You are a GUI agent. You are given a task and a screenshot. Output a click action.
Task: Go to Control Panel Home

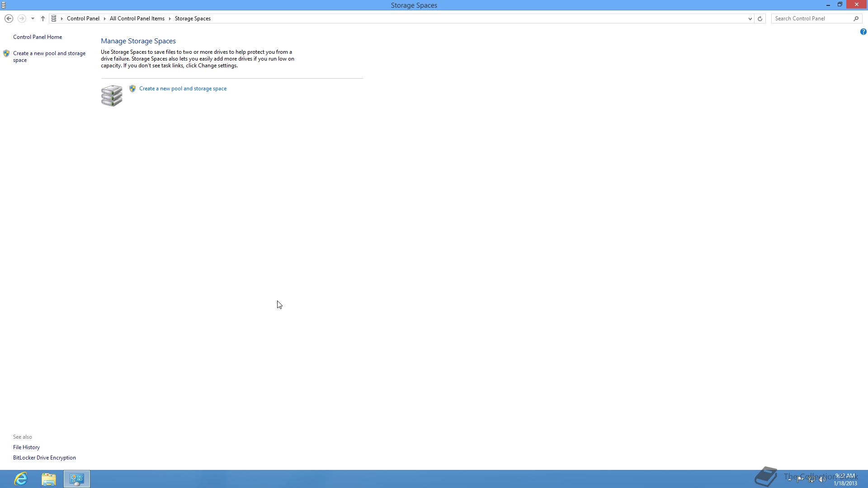coord(38,37)
